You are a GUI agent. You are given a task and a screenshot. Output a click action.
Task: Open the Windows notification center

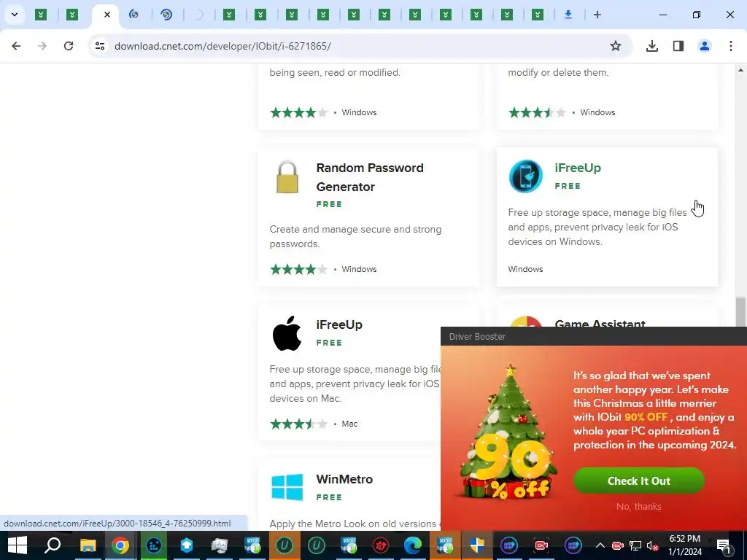[724, 545]
